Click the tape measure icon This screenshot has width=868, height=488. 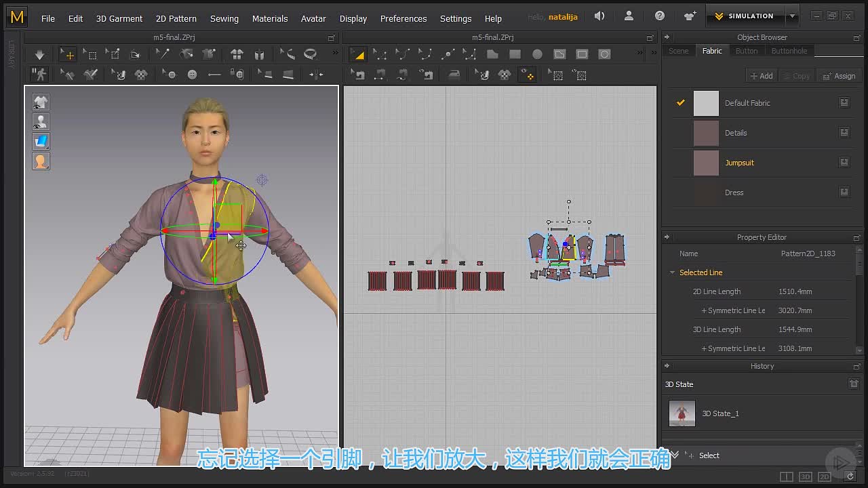(311, 54)
